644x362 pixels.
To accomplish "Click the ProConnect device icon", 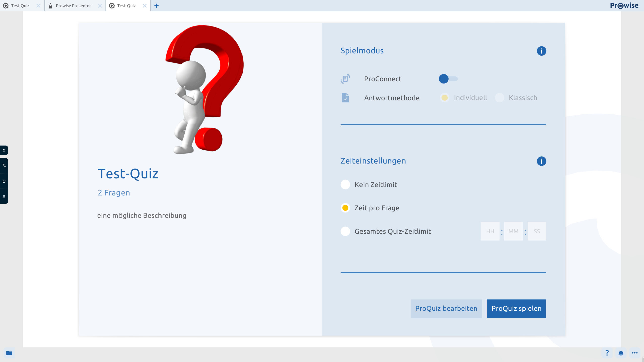I will point(345,79).
